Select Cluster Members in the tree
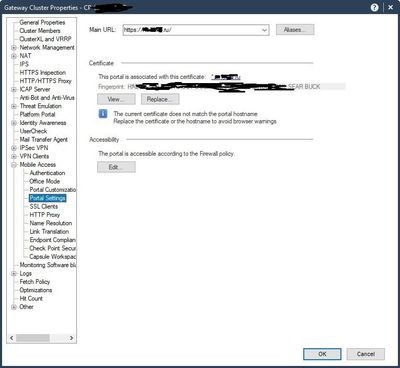Image resolution: width=400 pixels, height=368 pixels. (x=40, y=31)
